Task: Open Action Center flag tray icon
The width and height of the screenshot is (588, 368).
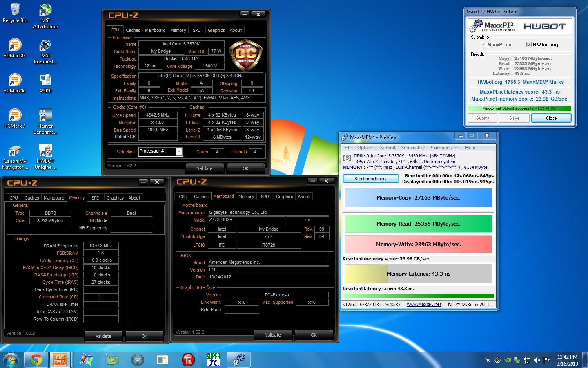Action: tap(546, 360)
